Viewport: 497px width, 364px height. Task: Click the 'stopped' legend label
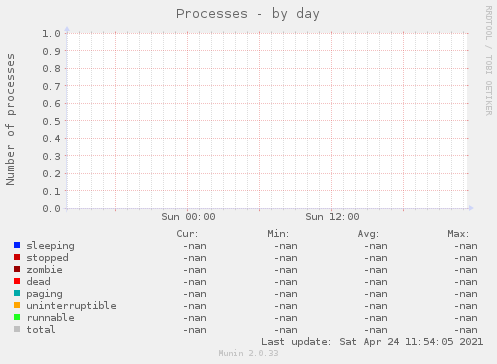pyautogui.click(x=47, y=258)
